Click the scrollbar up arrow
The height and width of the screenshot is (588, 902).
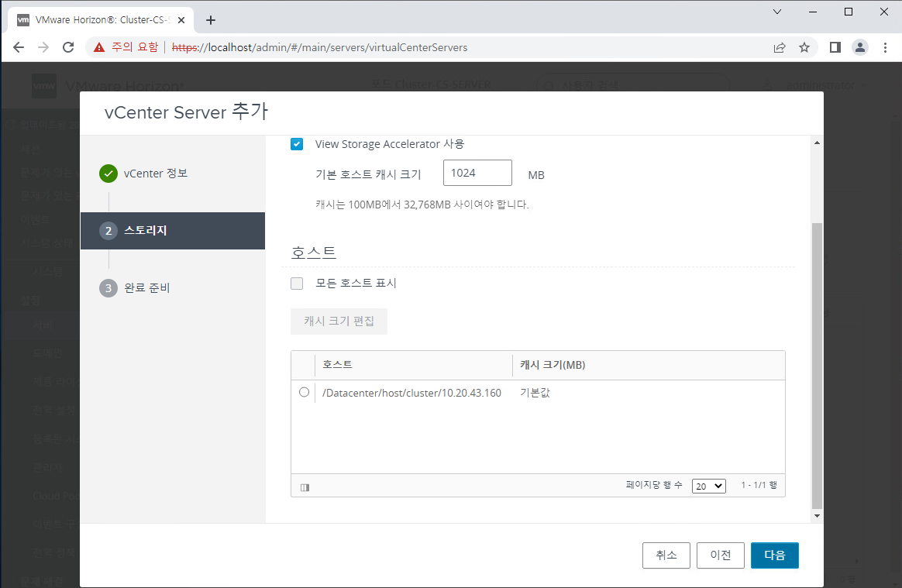click(817, 143)
